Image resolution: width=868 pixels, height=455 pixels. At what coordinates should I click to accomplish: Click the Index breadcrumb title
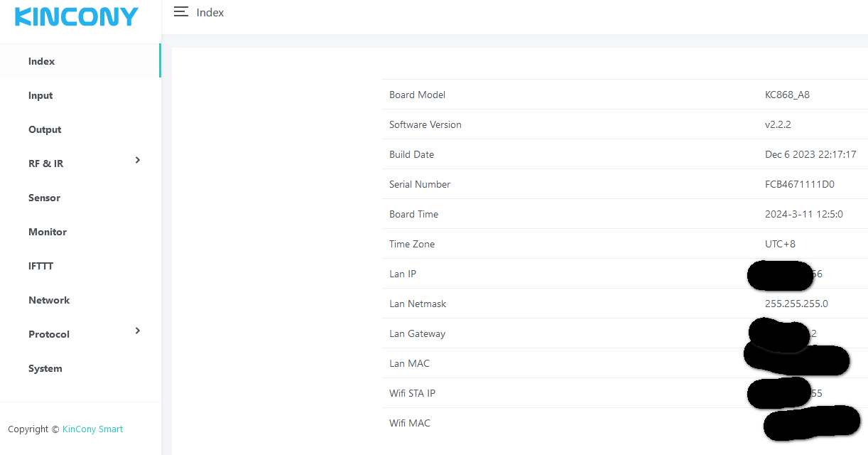pos(210,13)
